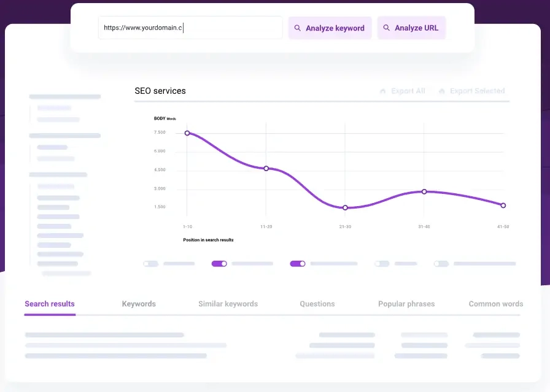
Task: Select the chart data point for 1-10
Action: pos(187,133)
